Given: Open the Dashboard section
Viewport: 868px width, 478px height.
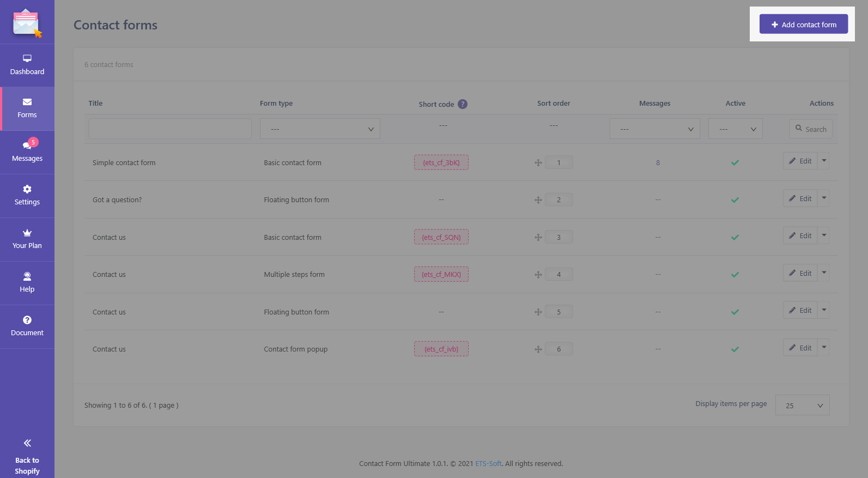Looking at the screenshot, I should 27,65.
